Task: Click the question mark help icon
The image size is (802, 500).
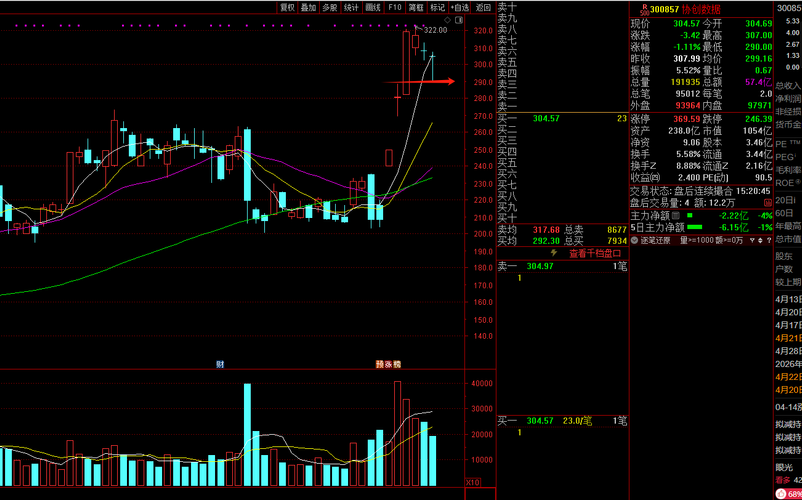Action: pyautogui.click(x=768, y=240)
